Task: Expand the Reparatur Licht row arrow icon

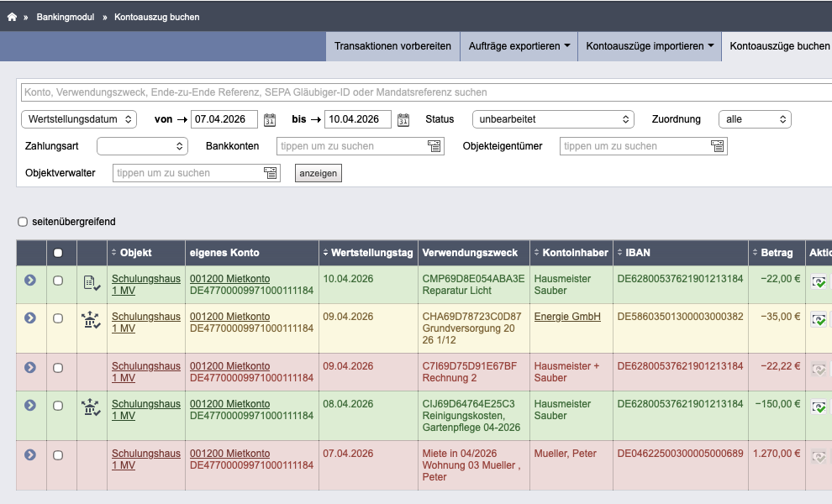Action: tap(30, 280)
